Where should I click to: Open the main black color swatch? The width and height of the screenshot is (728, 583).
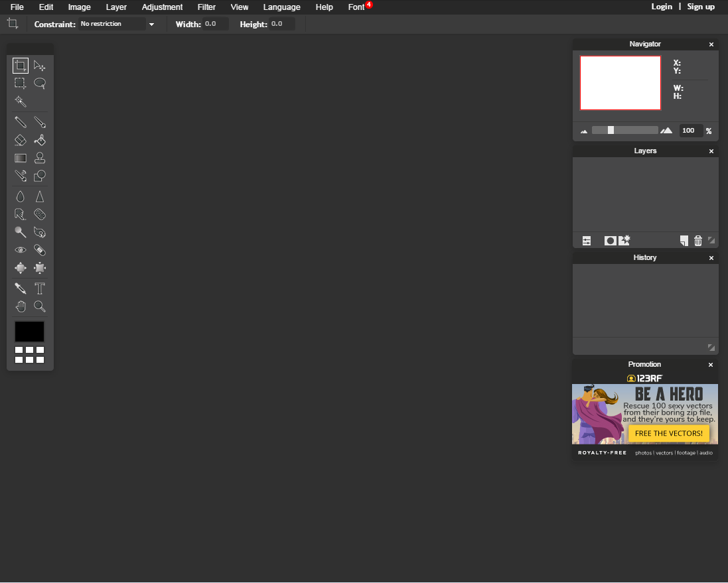coord(29,332)
